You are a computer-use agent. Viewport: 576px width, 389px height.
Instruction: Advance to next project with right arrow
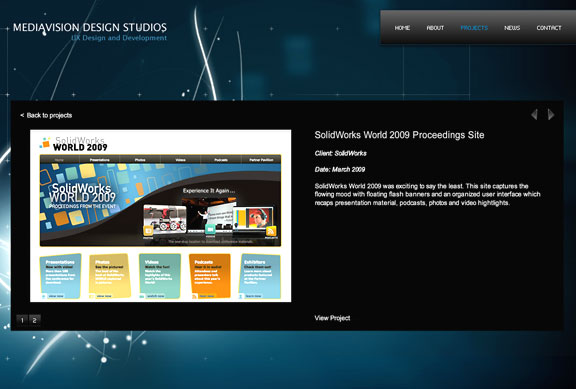click(x=551, y=114)
